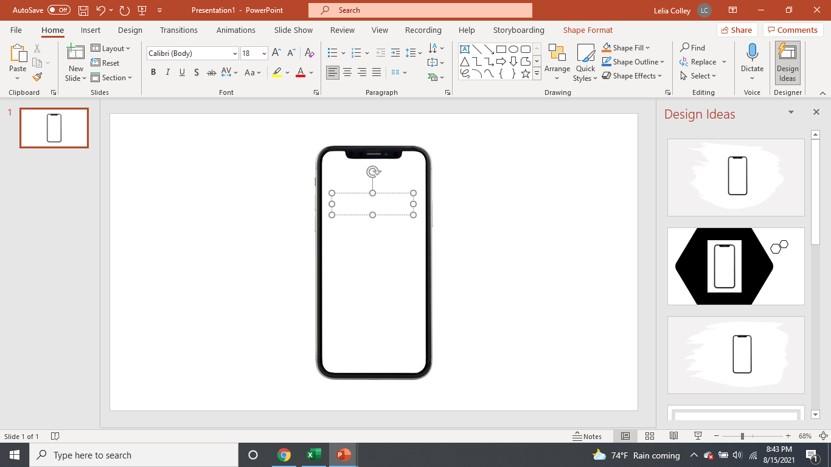Expand the font name dropdown
The height and width of the screenshot is (467, 831).
coord(235,54)
